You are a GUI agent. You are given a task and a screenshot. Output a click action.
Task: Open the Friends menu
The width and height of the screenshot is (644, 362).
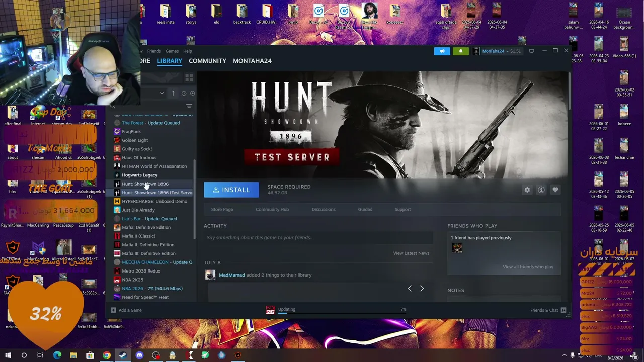(154, 51)
